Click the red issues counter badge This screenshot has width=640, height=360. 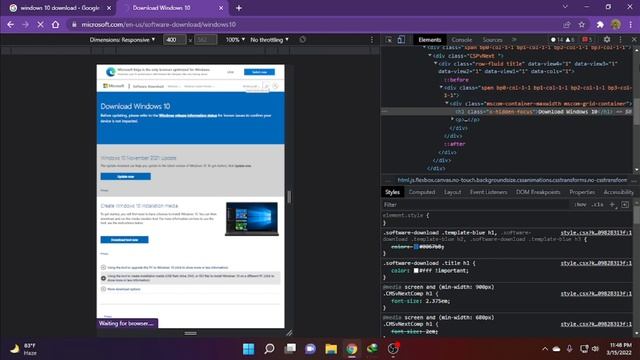(x=587, y=40)
